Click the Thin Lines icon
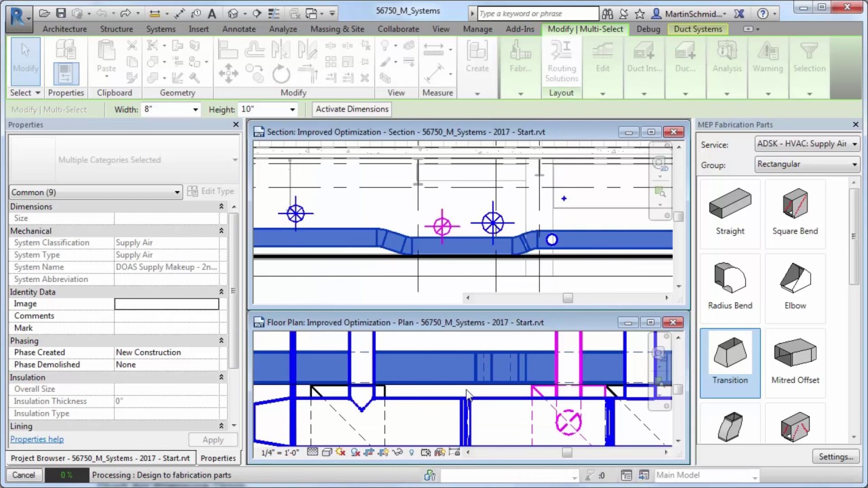Image resolution: width=868 pixels, height=488 pixels. click(x=275, y=14)
